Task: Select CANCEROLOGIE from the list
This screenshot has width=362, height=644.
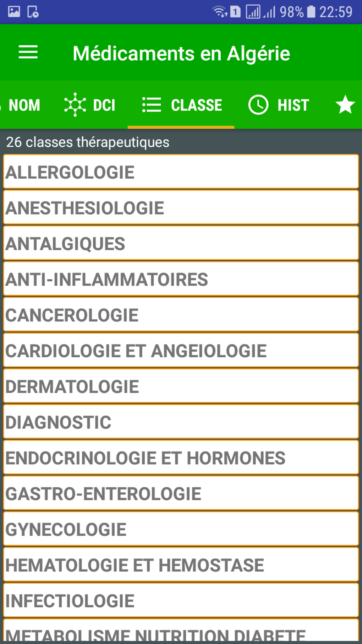Action: tap(181, 315)
